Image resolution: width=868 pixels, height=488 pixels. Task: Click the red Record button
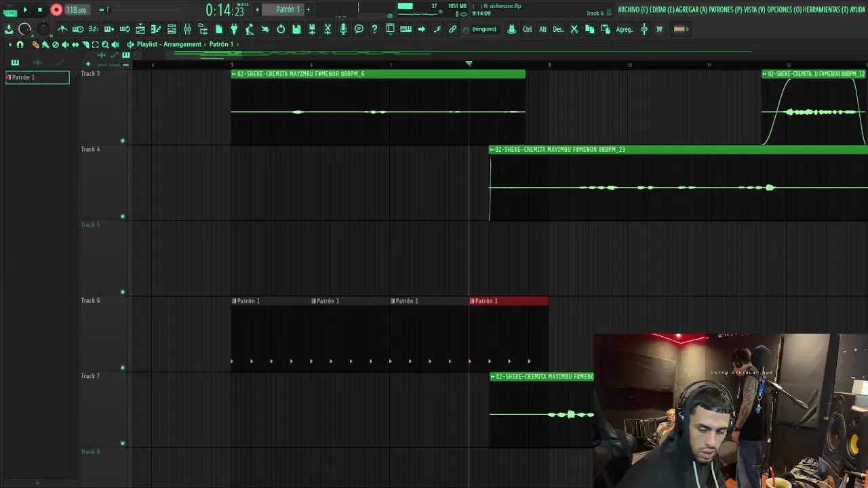tap(56, 9)
